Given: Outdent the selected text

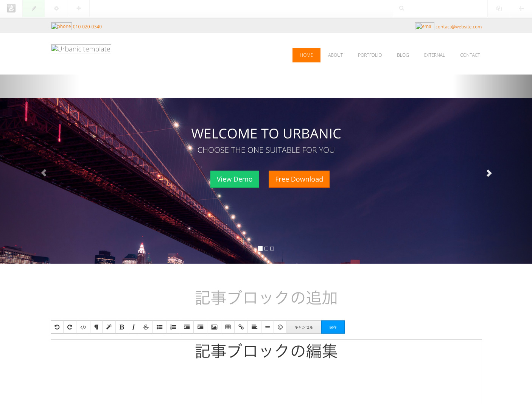Looking at the screenshot, I should [x=187, y=327].
